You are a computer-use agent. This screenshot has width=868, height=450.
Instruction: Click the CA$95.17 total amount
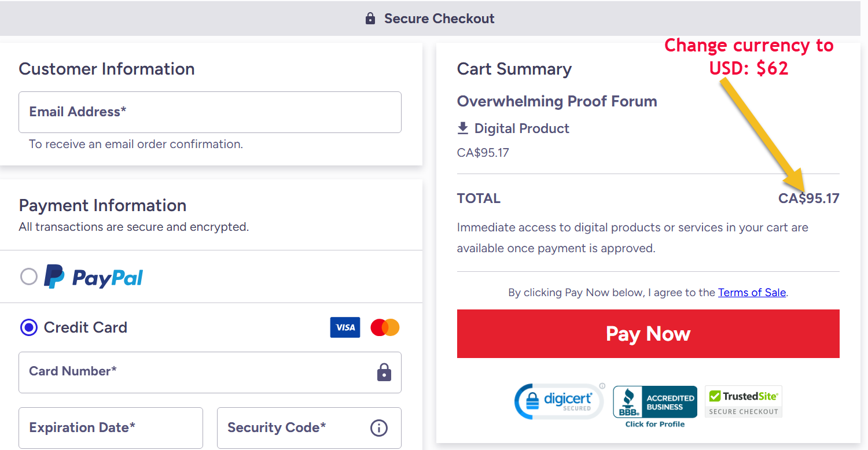click(808, 198)
